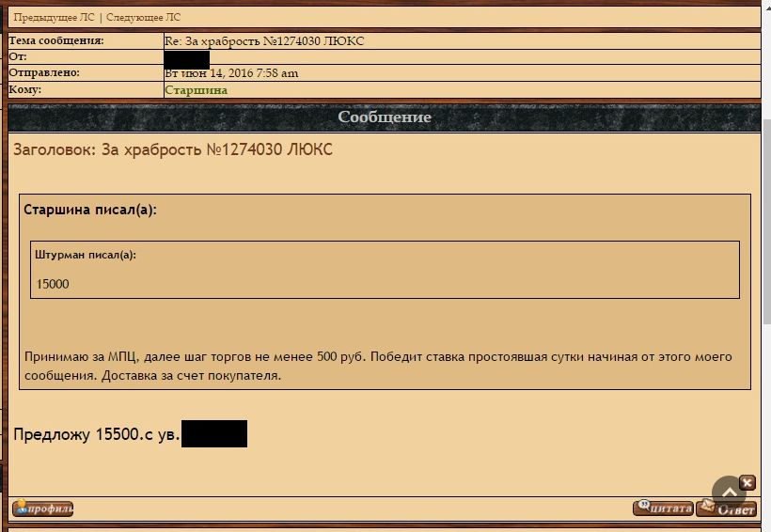Click the Сообщение section header bar
This screenshot has height=532, width=771.
pyautogui.click(x=385, y=117)
